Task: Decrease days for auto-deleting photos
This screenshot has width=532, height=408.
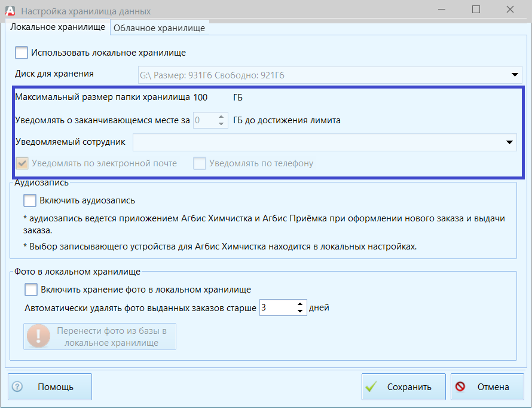Action: click(x=300, y=311)
